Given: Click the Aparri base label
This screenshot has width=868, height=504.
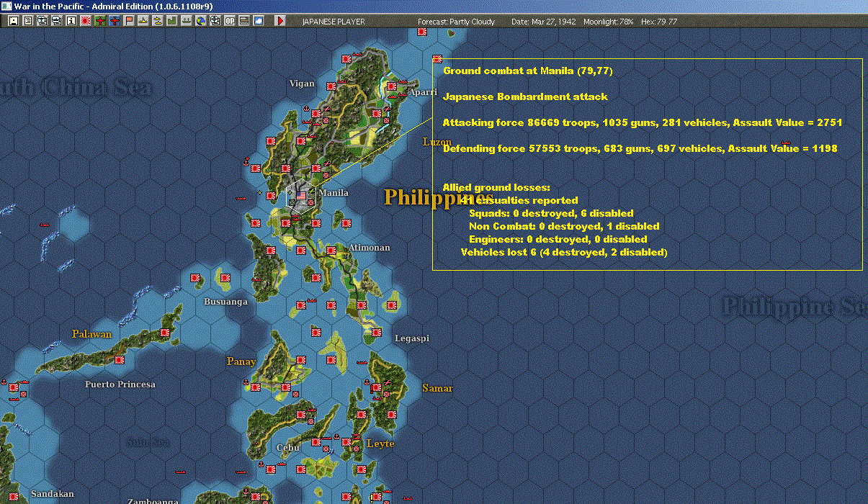Looking at the screenshot, I should coord(423,93).
